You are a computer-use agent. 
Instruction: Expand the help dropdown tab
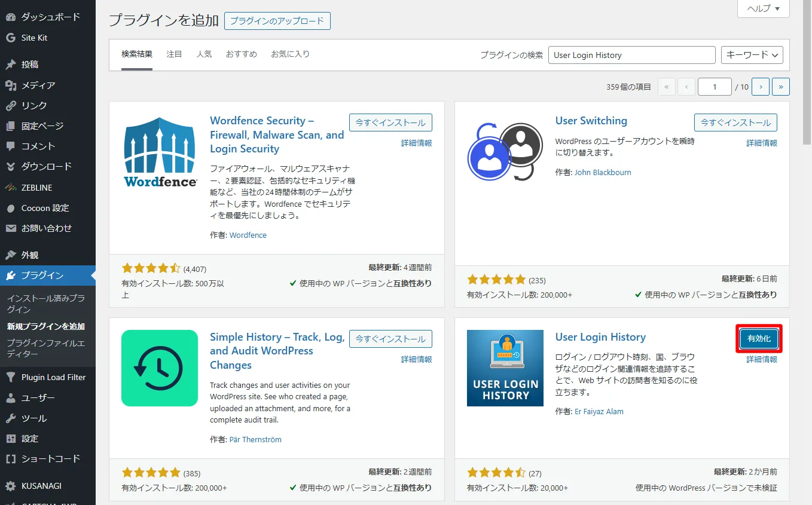(x=763, y=8)
